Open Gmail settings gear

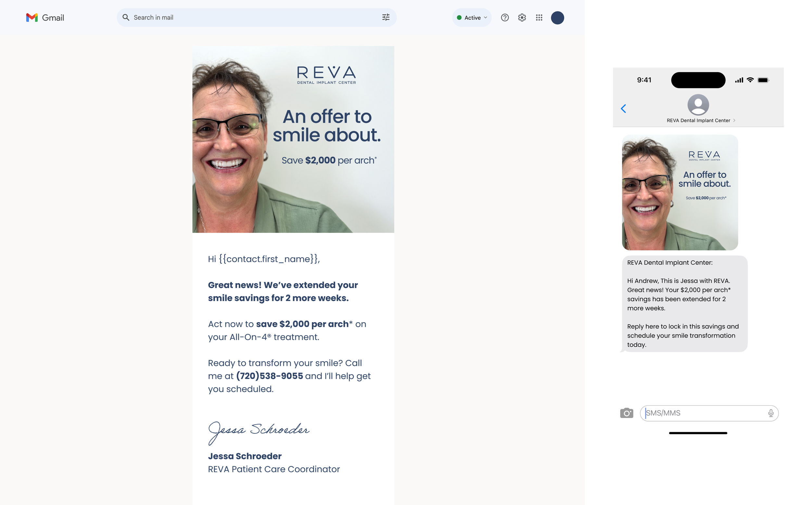pos(522,17)
